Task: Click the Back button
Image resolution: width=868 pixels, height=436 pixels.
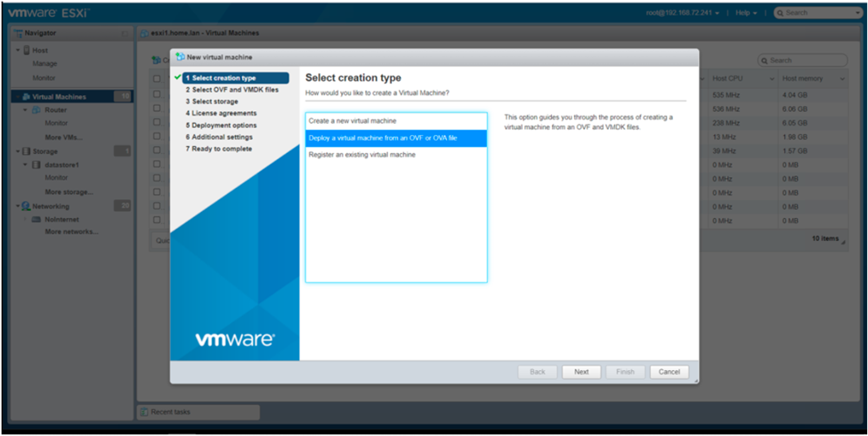Action: pyautogui.click(x=538, y=372)
